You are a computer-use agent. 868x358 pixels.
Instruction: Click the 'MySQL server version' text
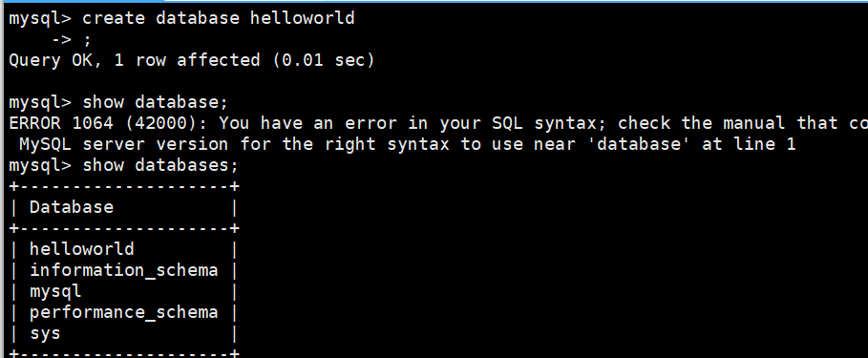pyautogui.click(x=123, y=144)
